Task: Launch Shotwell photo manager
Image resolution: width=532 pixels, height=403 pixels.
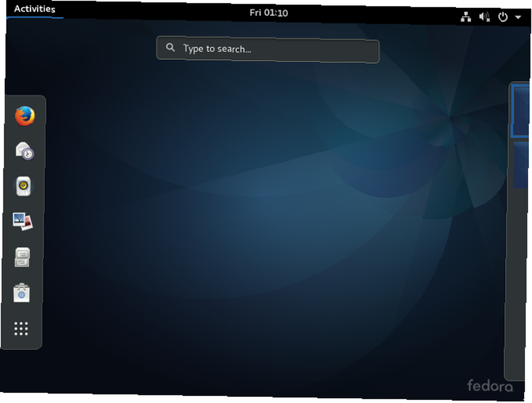Action: 23,221
